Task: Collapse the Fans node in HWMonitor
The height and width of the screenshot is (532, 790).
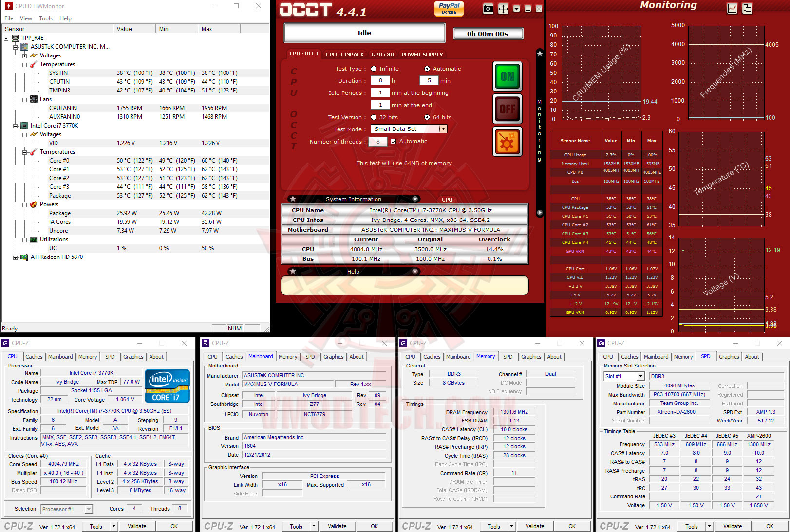Action: click(24, 99)
